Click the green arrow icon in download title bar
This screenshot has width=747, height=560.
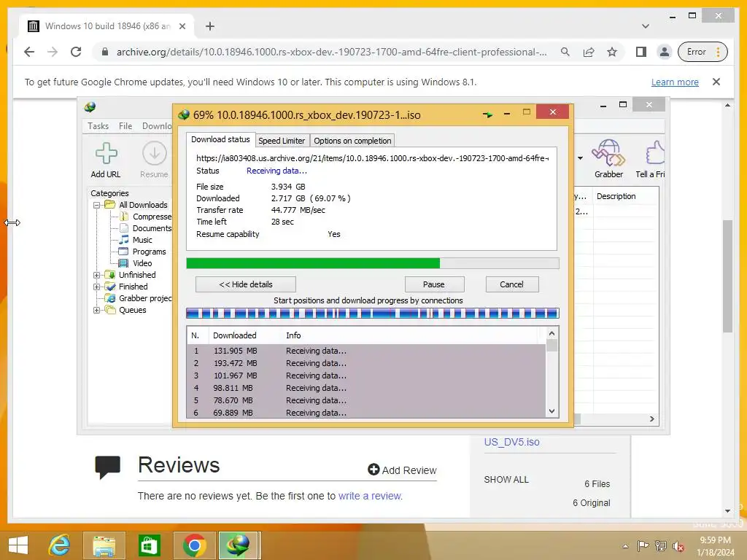click(x=487, y=114)
